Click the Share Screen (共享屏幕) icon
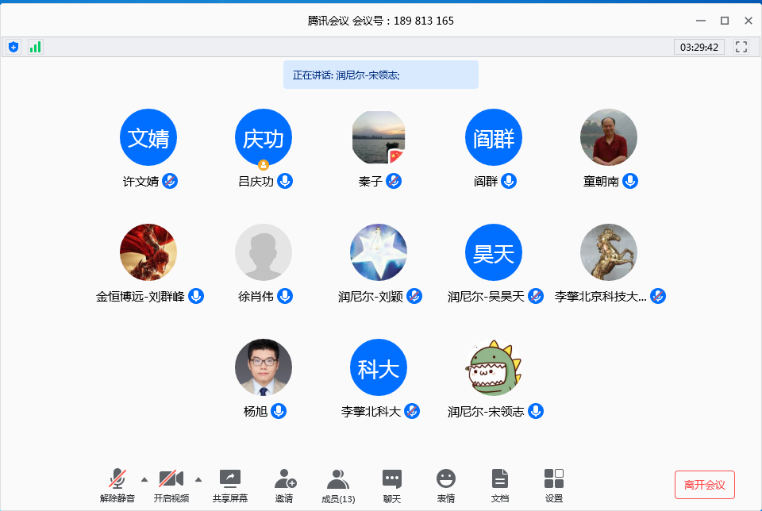 click(x=229, y=479)
